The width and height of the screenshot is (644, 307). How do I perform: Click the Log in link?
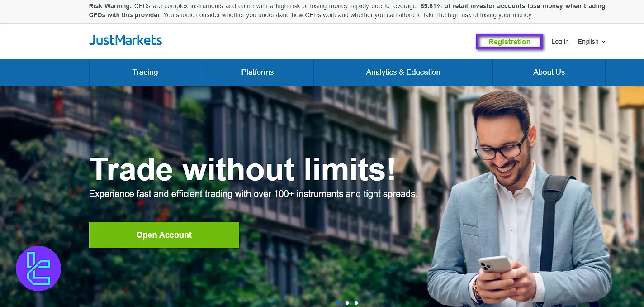tap(560, 42)
